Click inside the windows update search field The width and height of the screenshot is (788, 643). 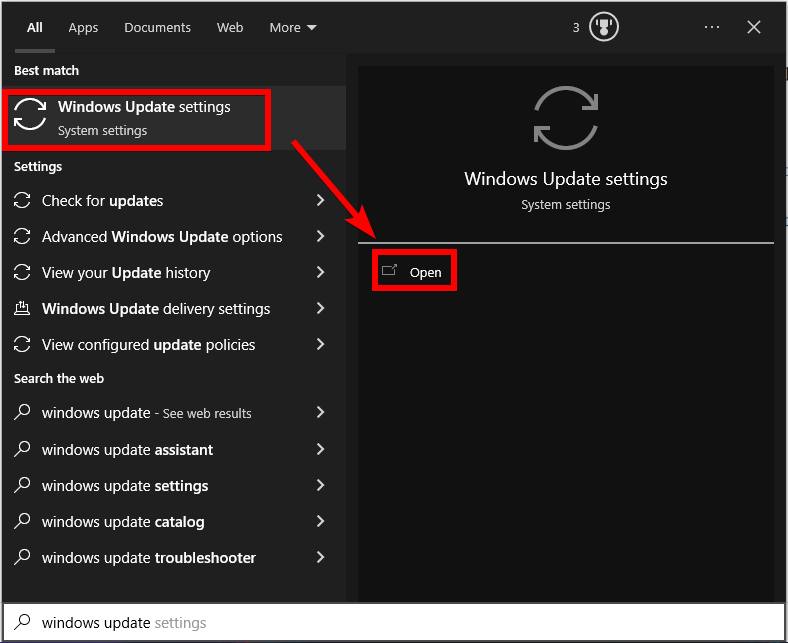click(394, 622)
